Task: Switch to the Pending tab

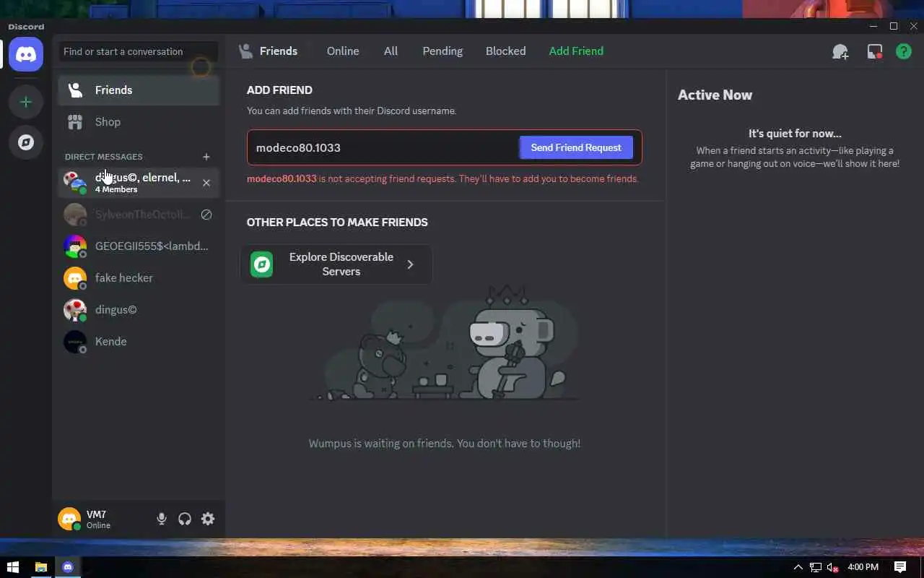Action: [x=443, y=51]
